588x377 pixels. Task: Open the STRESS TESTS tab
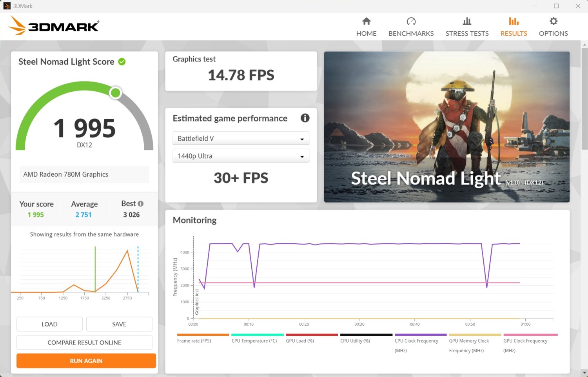[467, 33]
